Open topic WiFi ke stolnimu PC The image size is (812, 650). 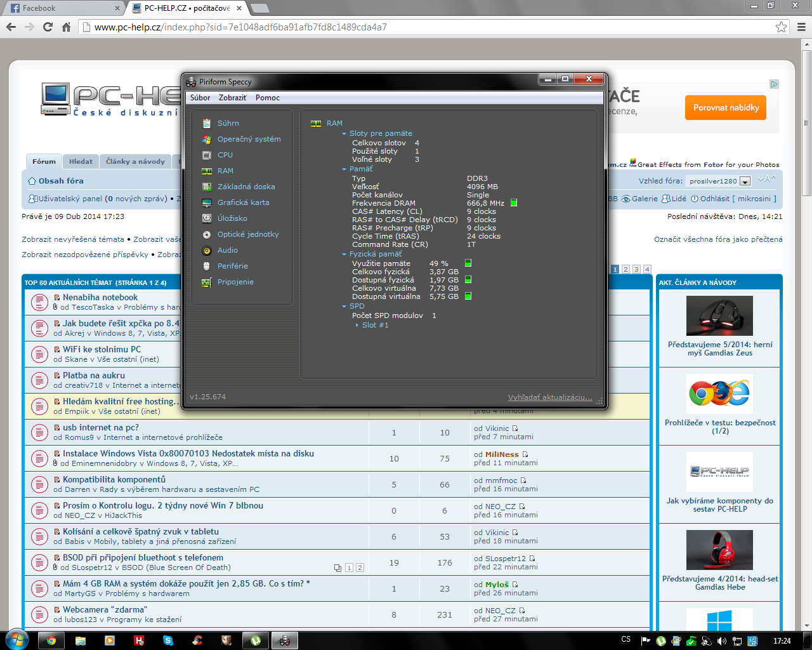tap(101, 349)
